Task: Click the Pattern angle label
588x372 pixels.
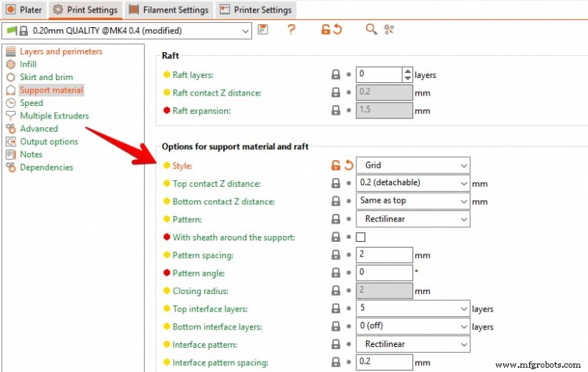Action: click(x=198, y=273)
